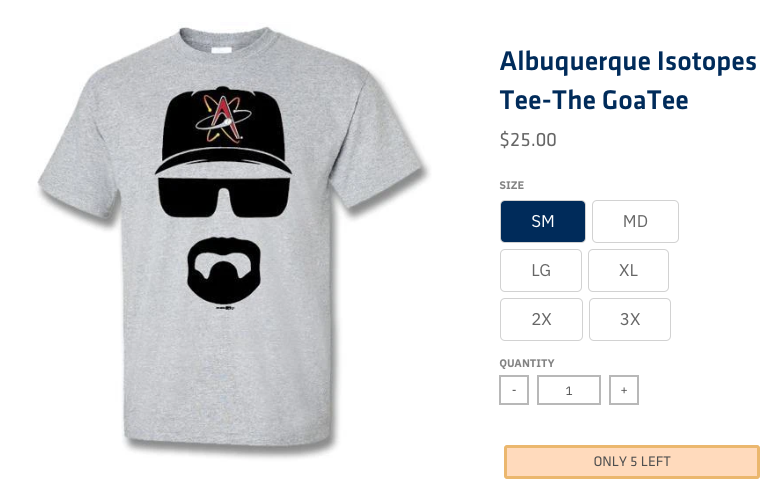774x484 pixels.
Task: Increase quantity with the plus button
Action: point(624,390)
